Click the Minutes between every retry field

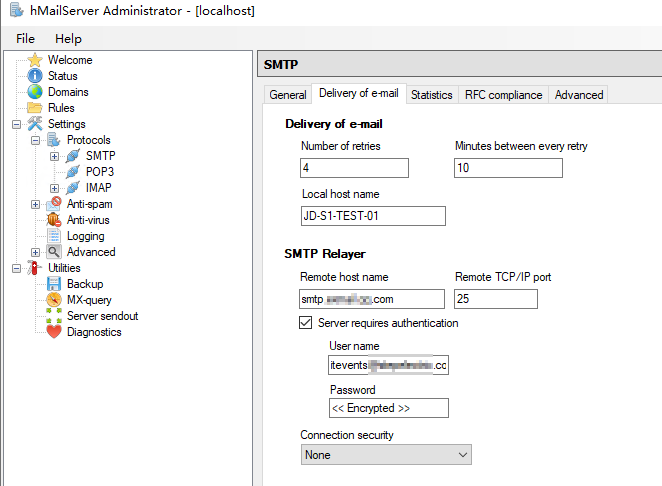click(508, 168)
